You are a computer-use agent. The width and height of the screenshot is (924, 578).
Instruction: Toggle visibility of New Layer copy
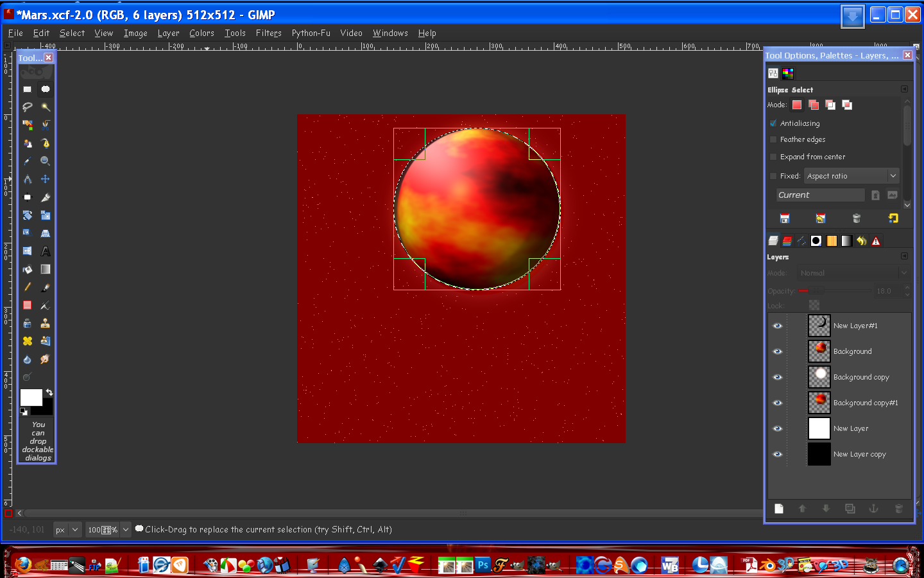tap(777, 454)
